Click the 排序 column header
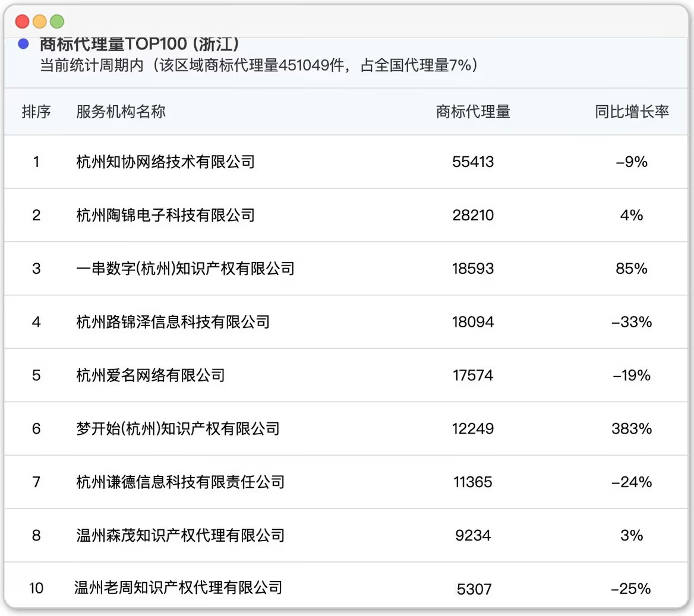Screen dimensions: 694x616 36,112
